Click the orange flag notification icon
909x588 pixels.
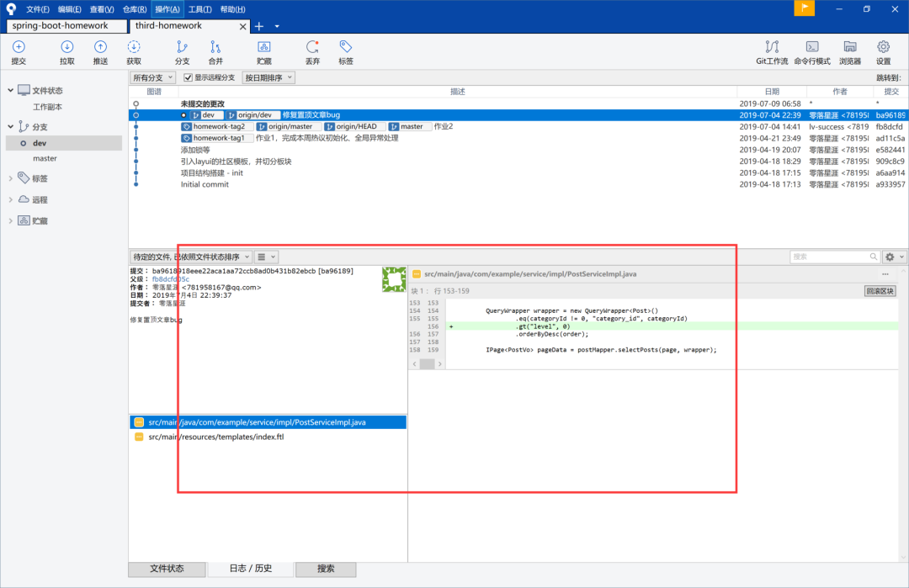tap(804, 8)
